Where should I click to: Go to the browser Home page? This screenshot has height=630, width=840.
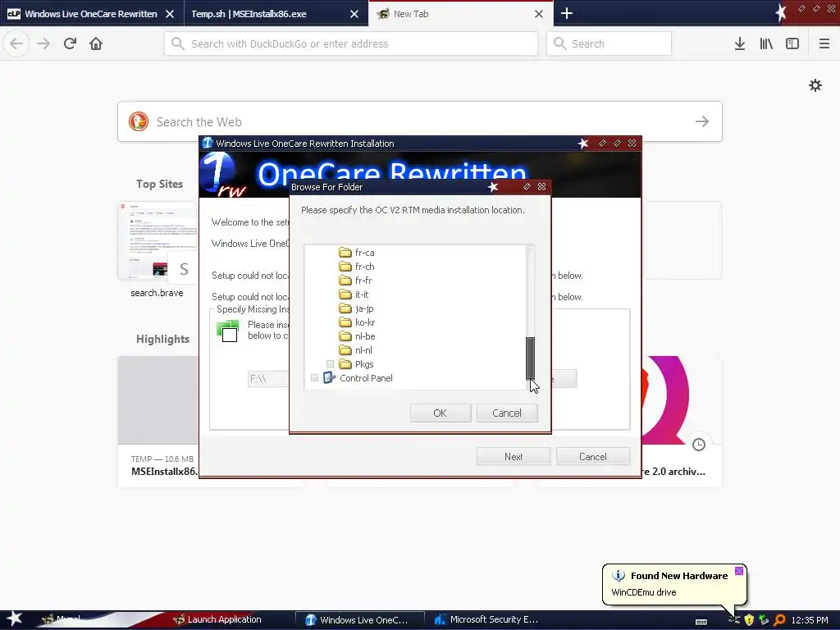(x=96, y=43)
